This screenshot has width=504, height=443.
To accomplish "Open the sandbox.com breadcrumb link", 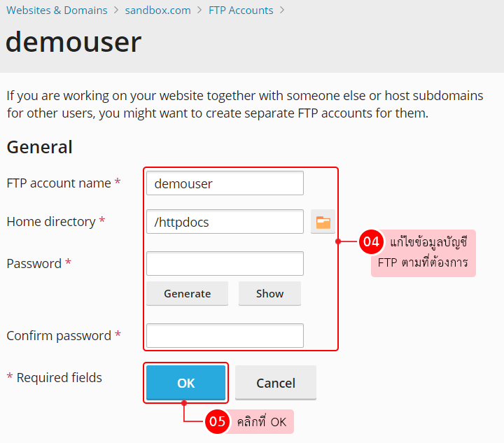I will pos(157,10).
